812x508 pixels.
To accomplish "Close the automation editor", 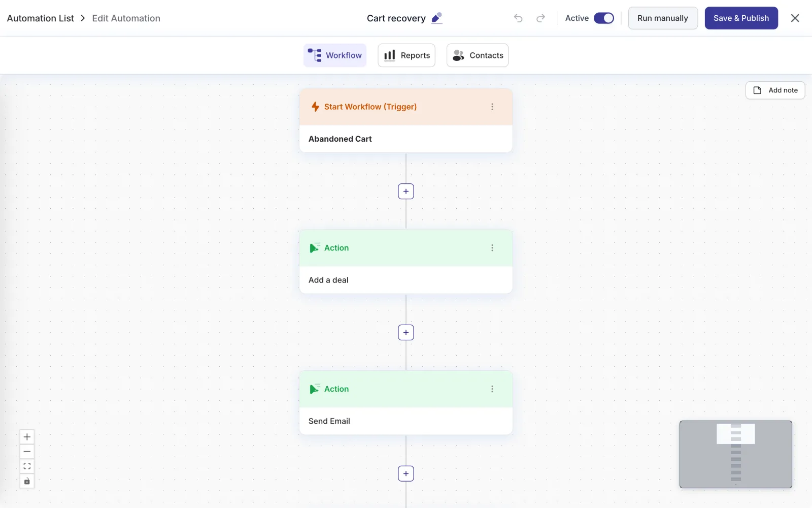I will [x=795, y=18].
